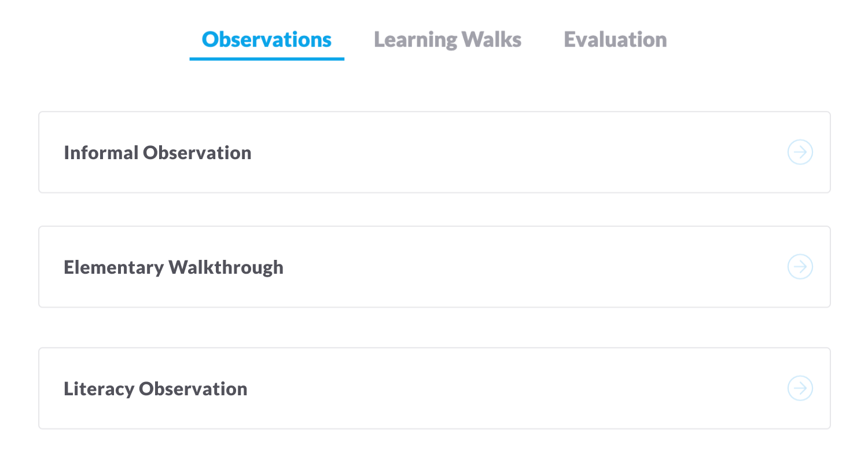The image size is (868, 463).
Task: Click empty space inside Informal Observation card
Action: click(x=521, y=152)
